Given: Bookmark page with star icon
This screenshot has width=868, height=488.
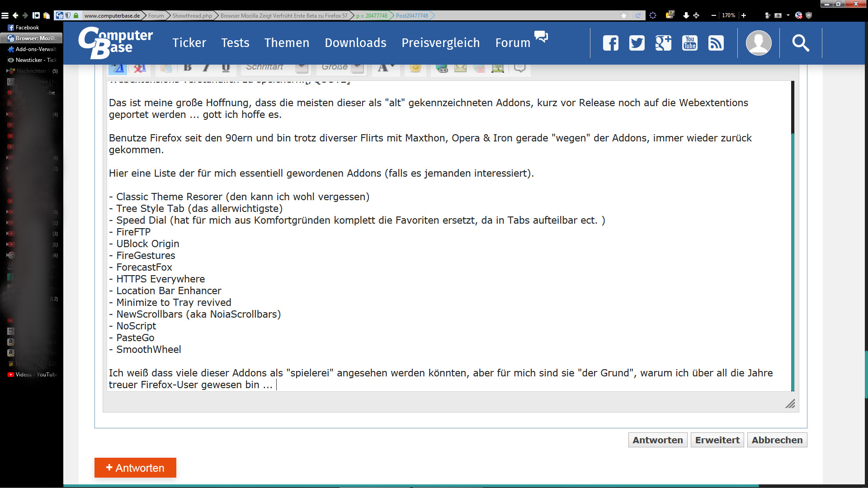Looking at the screenshot, I should tap(624, 15).
